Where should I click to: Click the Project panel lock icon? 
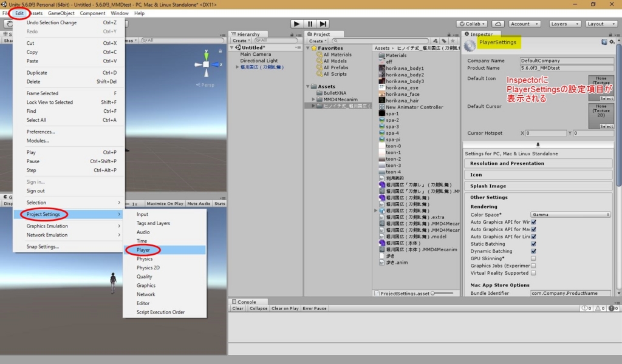[449, 35]
